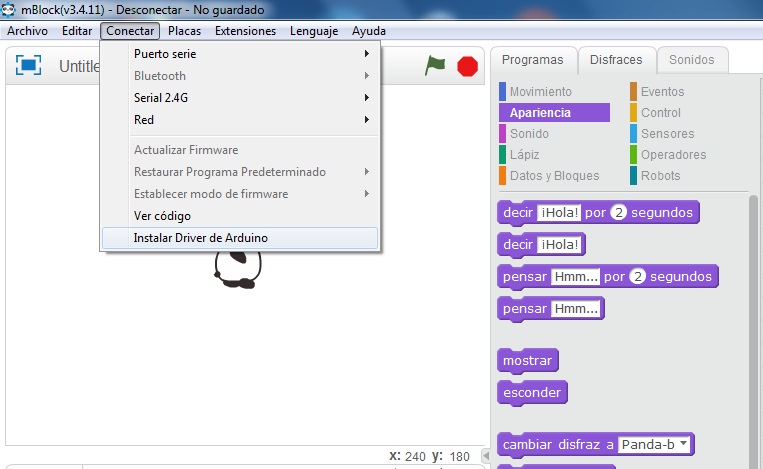Open the Placas menu
Viewport: 763px width, 469px height.
[x=184, y=31]
